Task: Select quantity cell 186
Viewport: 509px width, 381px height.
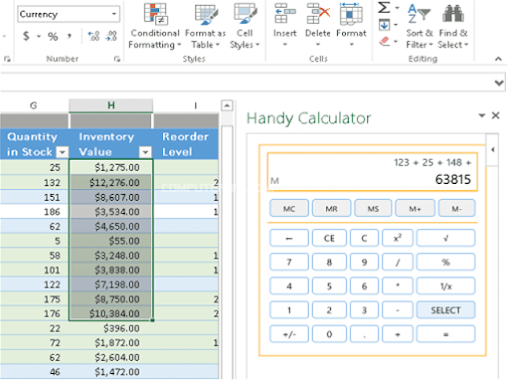Action: 34,212
